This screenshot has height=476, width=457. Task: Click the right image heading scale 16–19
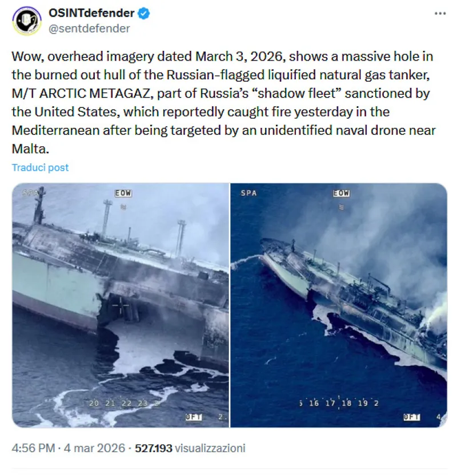pyautogui.click(x=339, y=403)
